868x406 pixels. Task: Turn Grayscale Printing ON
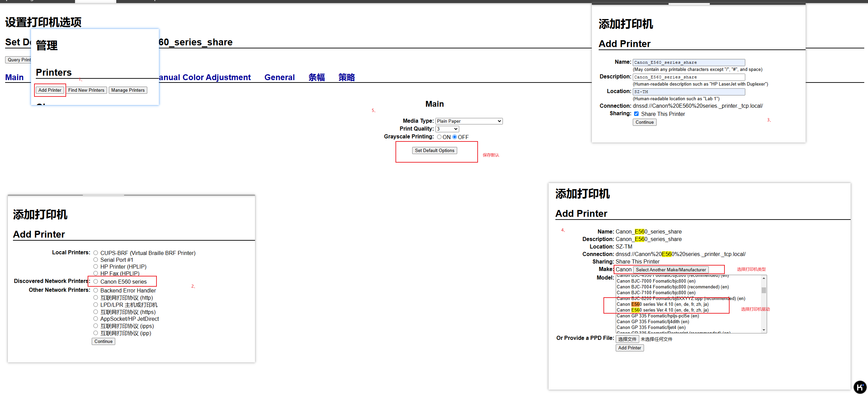(x=439, y=137)
